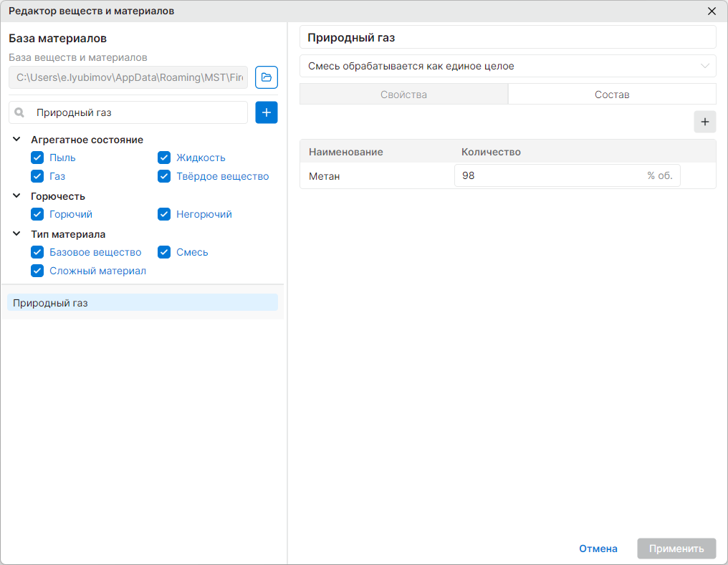
Task: Focus the material search field
Action: [128, 112]
